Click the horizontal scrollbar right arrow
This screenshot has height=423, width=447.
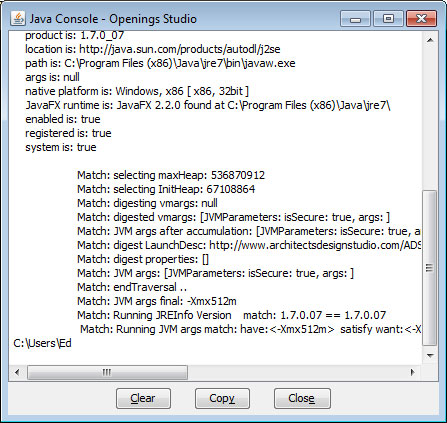(x=413, y=372)
